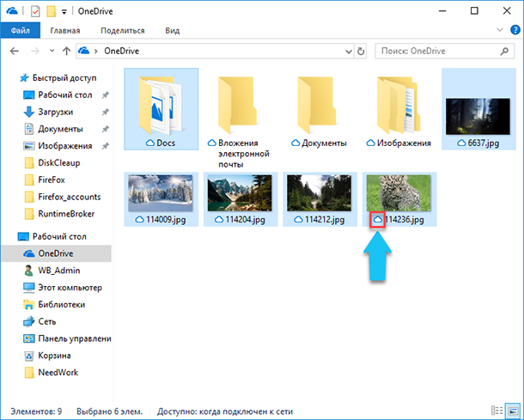Select the 114204.jpg mountain lake thumbnail
Screen dimensions: 524x420
click(x=241, y=199)
